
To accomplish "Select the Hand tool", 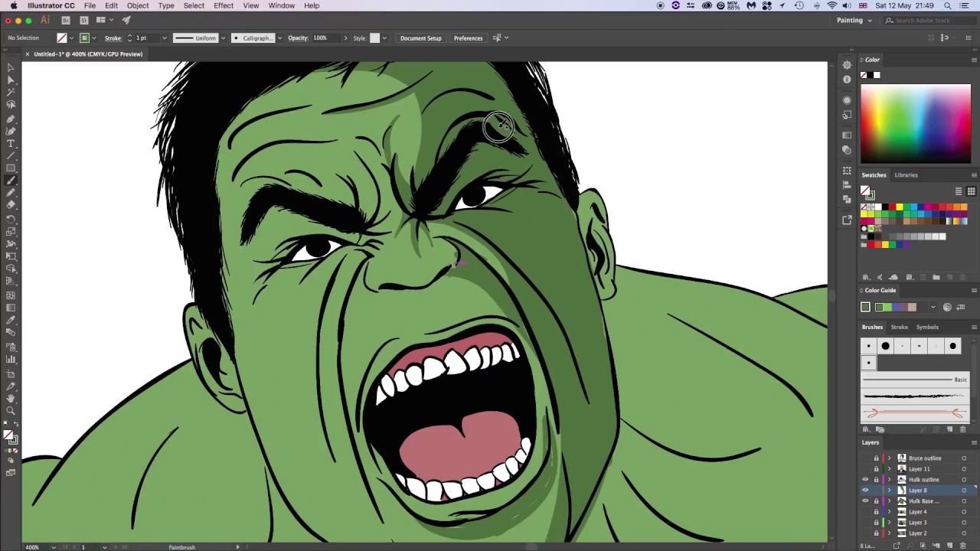I will pos(11,398).
